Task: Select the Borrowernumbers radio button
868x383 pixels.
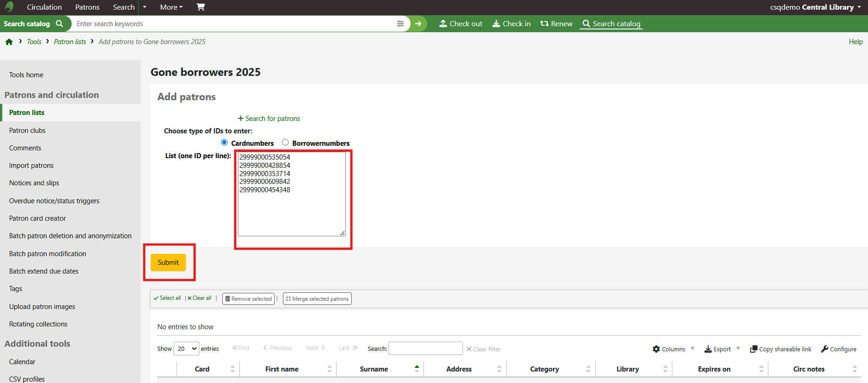Action: point(285,143)
